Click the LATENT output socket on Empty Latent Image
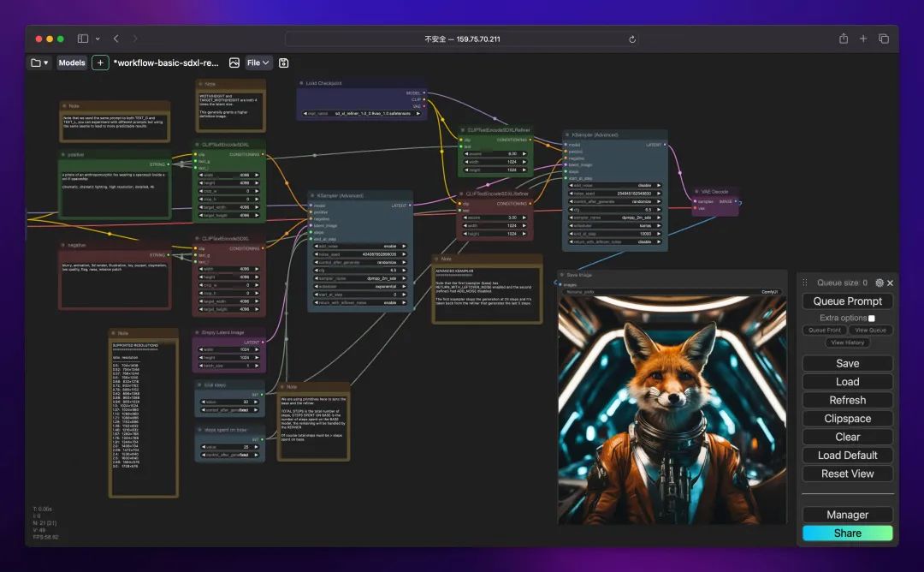This screenshot has height=572, width=924. click(x=263, y=342)
